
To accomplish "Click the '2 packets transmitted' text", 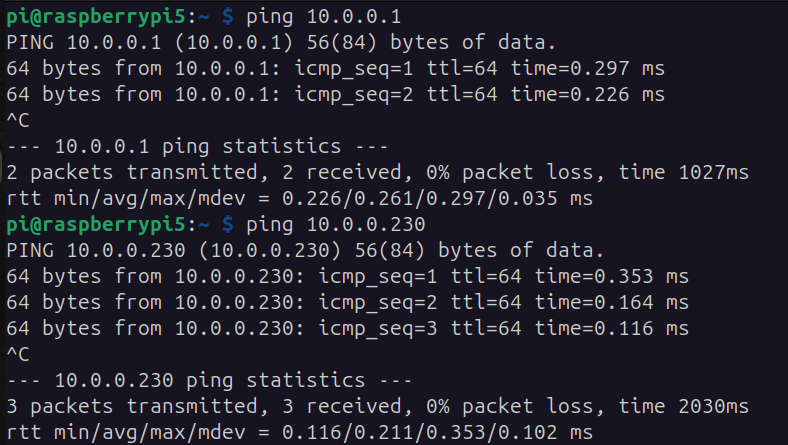I will pyautogui.click(x=132, y=173).
